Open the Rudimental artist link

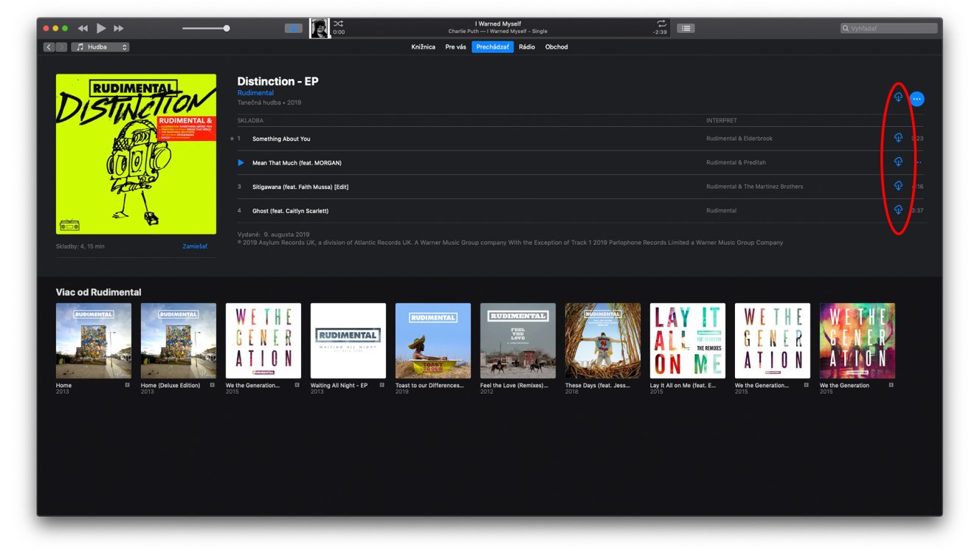pos(255,93)
